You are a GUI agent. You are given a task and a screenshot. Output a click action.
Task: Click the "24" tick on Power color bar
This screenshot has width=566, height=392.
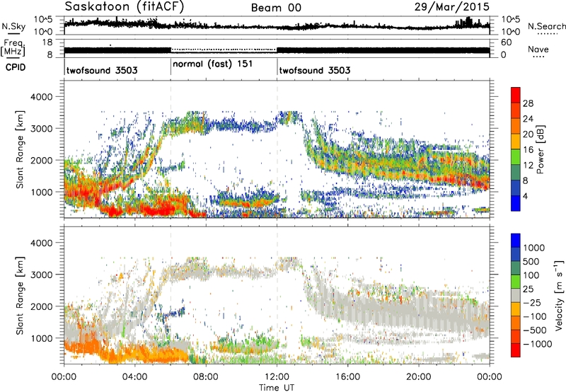pos(528,119)
